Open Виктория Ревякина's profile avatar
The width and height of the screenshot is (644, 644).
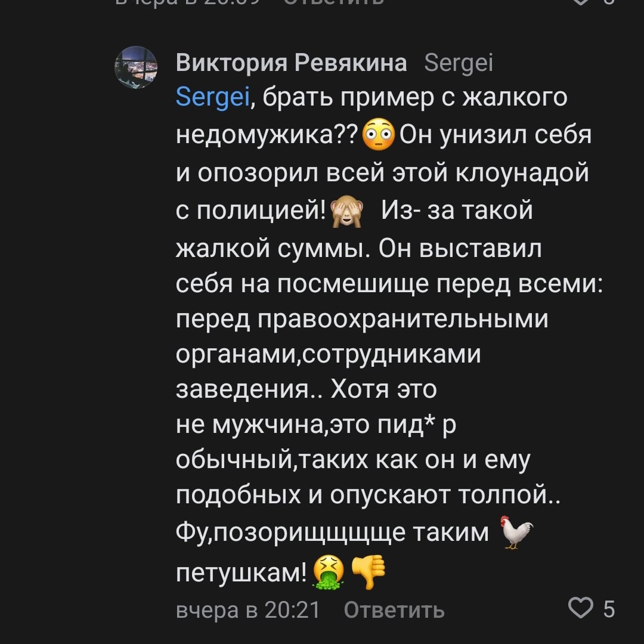(136, 67)
